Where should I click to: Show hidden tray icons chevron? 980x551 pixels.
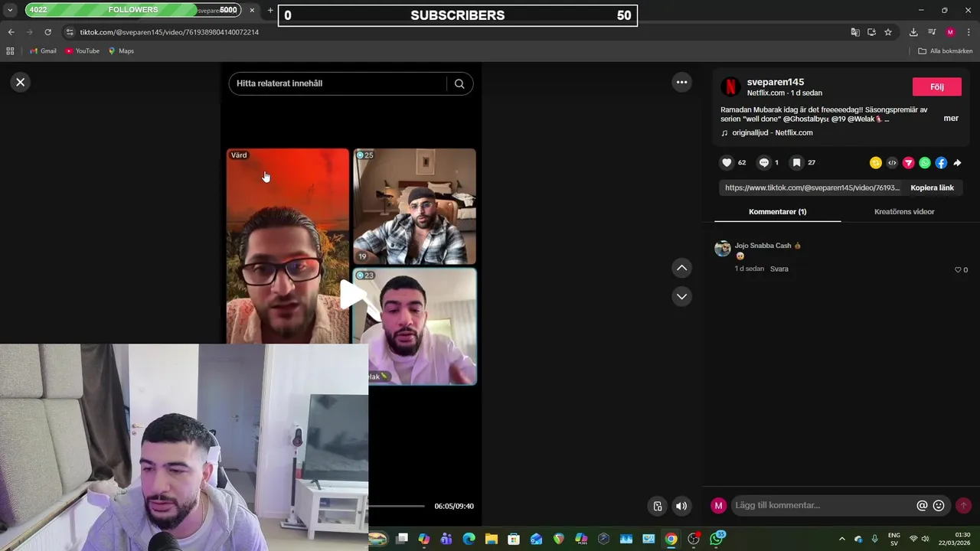842,539
